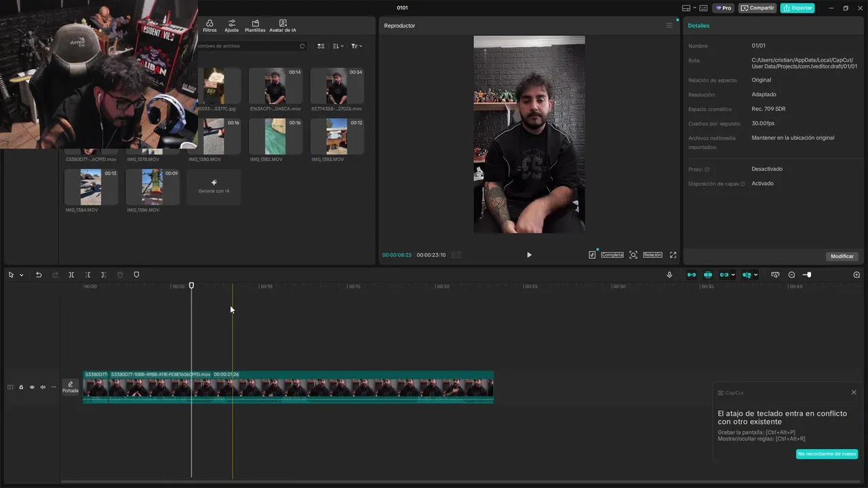Open the Plantillas tab

click(x=255, y=26)
